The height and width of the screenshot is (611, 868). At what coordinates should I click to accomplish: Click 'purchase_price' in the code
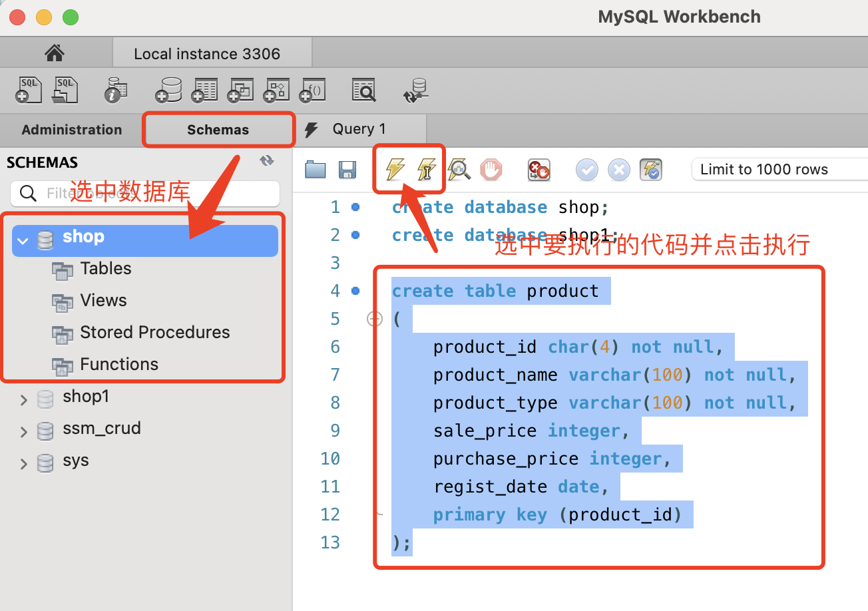(x=506, y=459)
